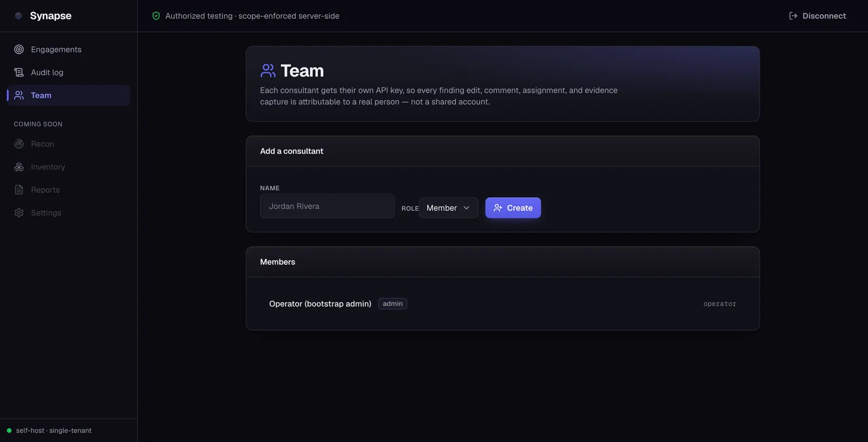Click the Members section header
The height and width of the screenshot is (442, 868).
[x=502, y=262]
